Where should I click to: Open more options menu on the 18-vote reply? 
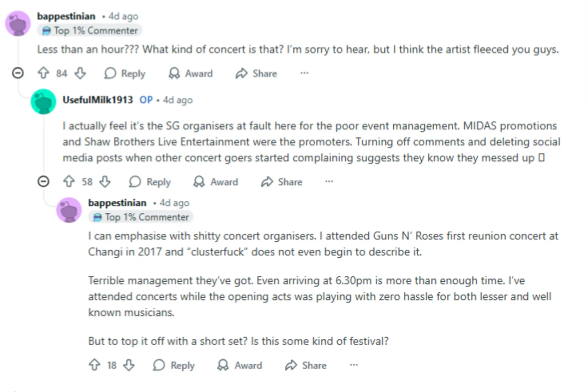354,365
